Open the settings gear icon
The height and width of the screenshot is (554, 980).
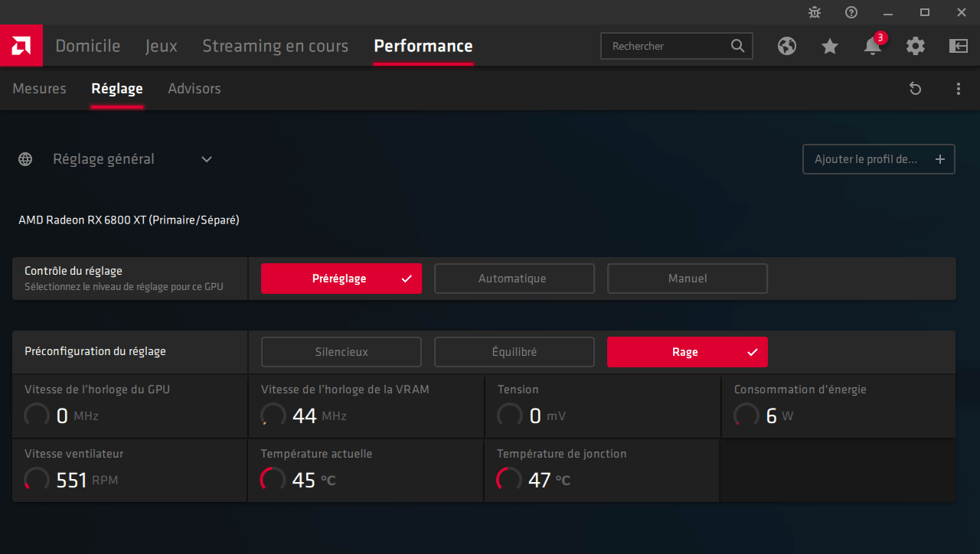pyautogui.click(x=916, y=46)
